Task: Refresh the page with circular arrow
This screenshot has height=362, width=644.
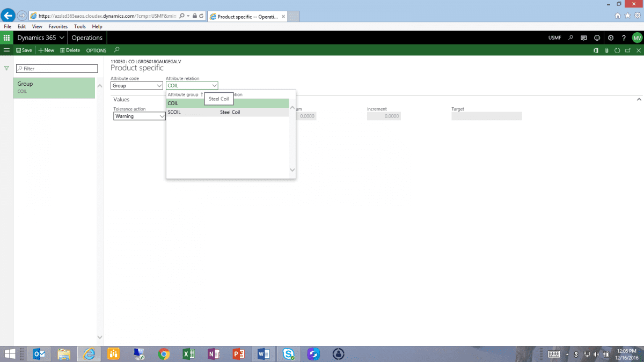Action: click(617, 50)
